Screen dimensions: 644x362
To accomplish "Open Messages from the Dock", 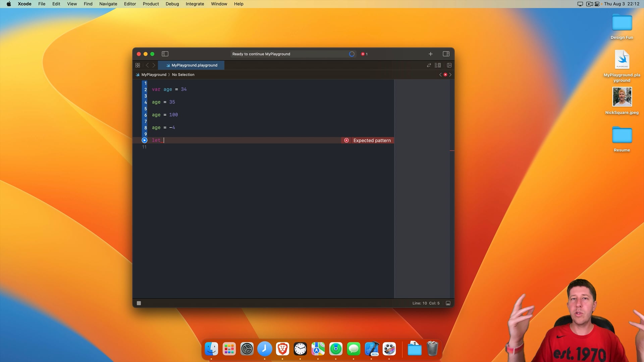I will 354,349.
